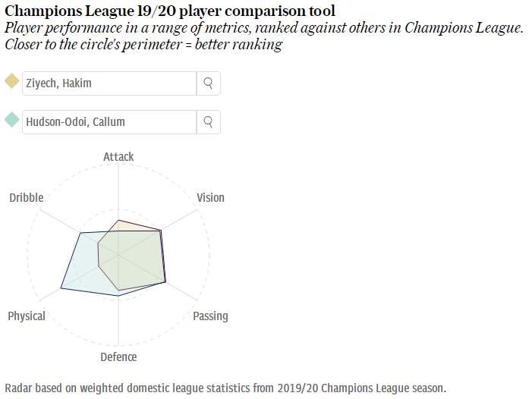Click the search icon beside Ziyech, Hakim
Image resolution: width=532 pixels, height=399 pixels.
[x=208, y=83]
